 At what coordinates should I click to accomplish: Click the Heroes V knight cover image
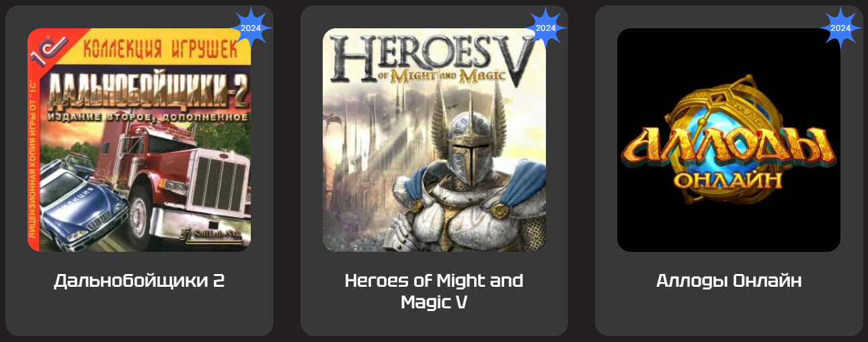[434, 140]
